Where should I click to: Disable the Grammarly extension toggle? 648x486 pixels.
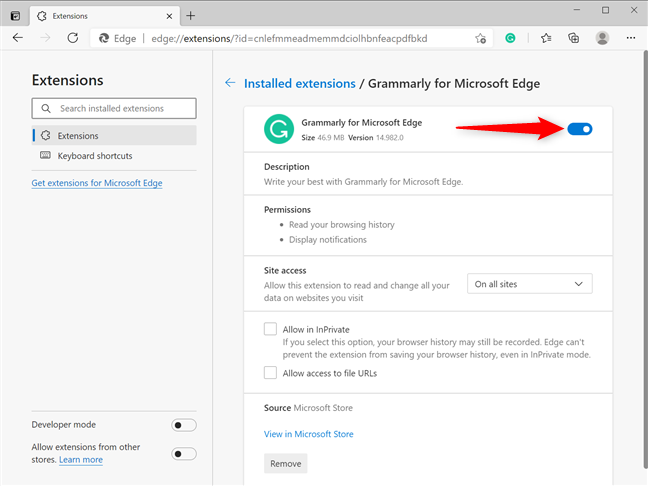(x=579, y=129)
